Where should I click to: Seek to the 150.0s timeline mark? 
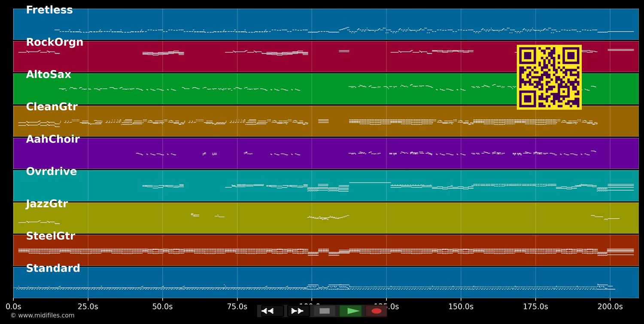[461, 306]
